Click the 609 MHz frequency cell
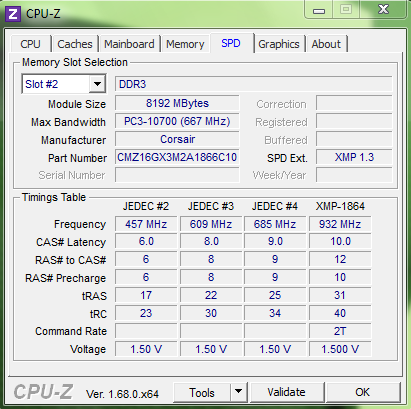This screenshot has width=411, height=409. [211, 224]
